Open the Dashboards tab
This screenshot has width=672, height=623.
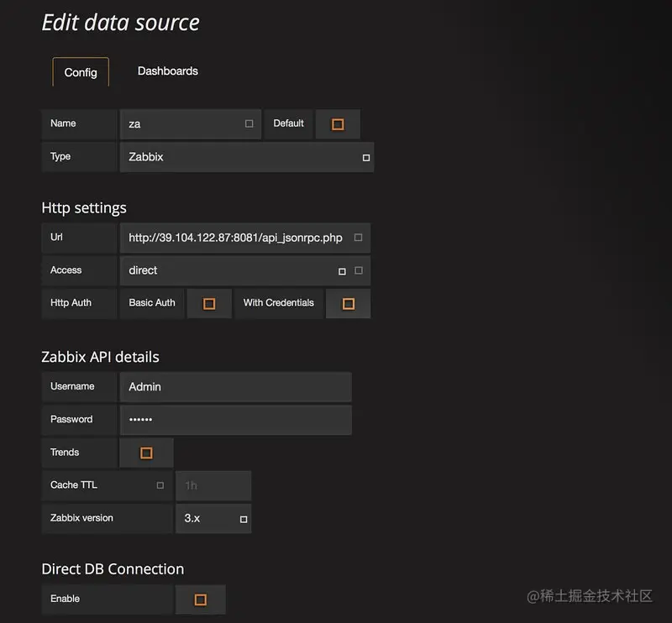pyautogui.click(x=167, y=71)
